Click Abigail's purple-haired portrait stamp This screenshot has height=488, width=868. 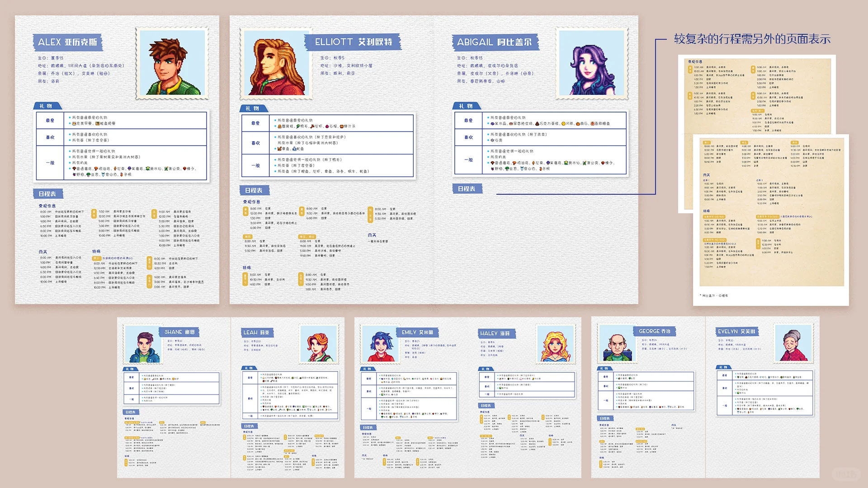point(591,63)
